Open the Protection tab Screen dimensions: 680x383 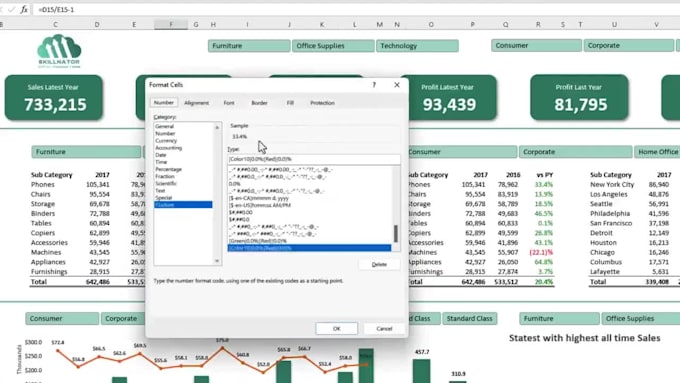point(322,103)
